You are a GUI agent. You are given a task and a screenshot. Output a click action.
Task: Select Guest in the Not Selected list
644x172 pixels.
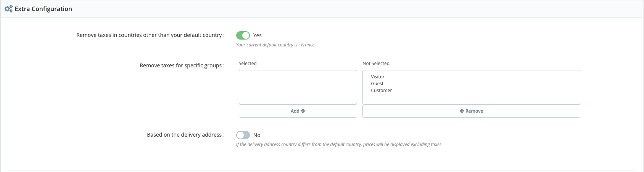coord(377,84)
